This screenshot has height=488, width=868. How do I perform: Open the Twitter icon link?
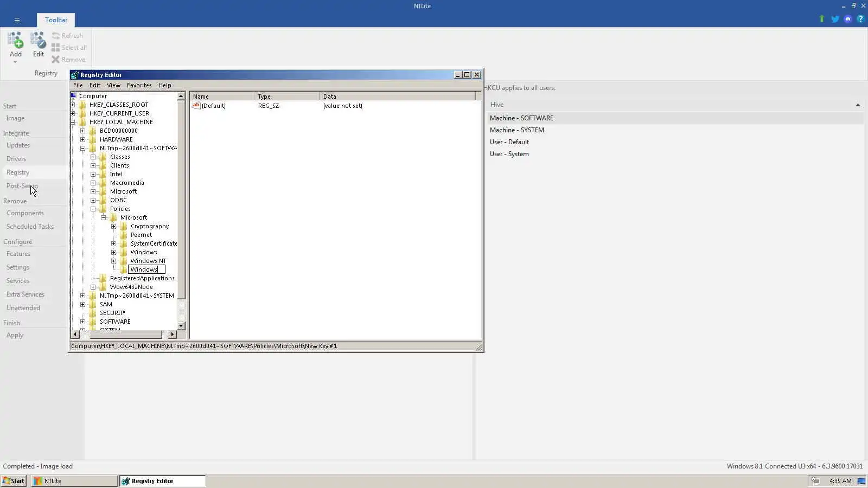(x=835, y=19)
